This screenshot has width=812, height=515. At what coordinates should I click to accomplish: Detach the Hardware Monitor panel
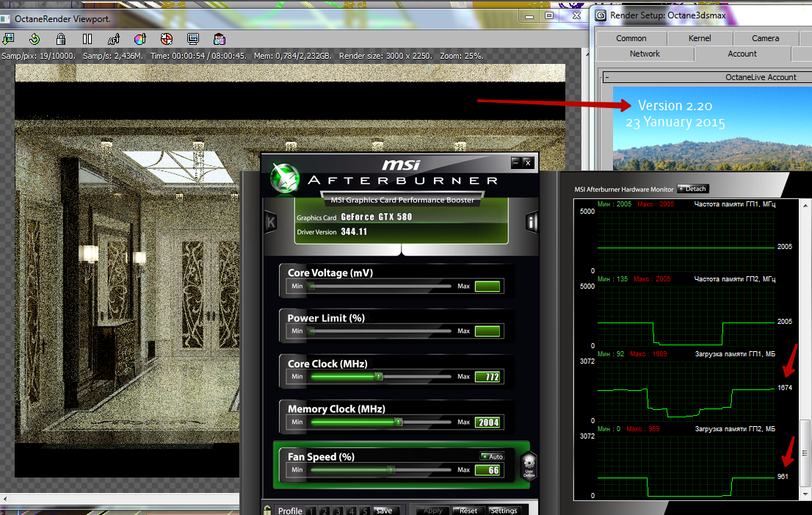693,189
